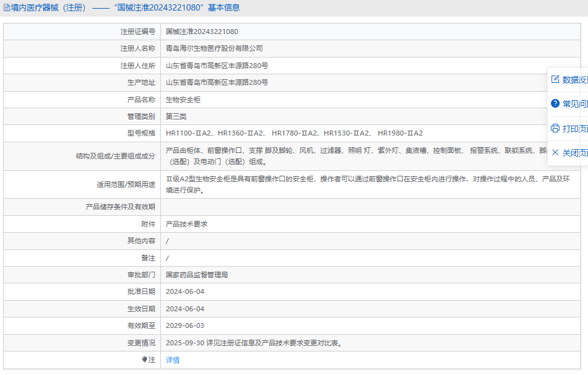Click the 适用范围/预期用途 label
Image resolution: width=588 pixels, height=375 pixels.
tap(126, 184)
